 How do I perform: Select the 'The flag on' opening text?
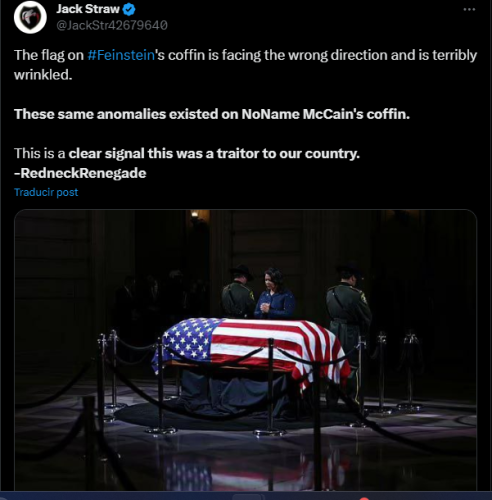point(49,55)
